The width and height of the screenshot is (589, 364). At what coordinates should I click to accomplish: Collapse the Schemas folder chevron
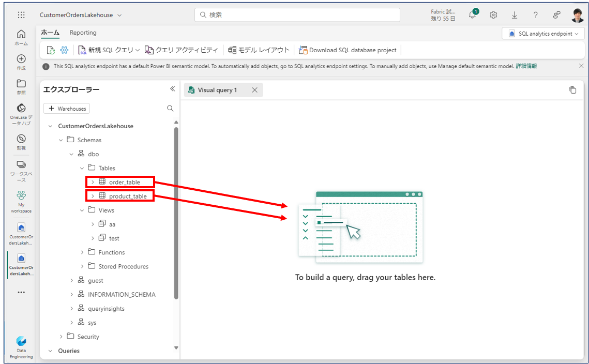(x=61, y=140)
